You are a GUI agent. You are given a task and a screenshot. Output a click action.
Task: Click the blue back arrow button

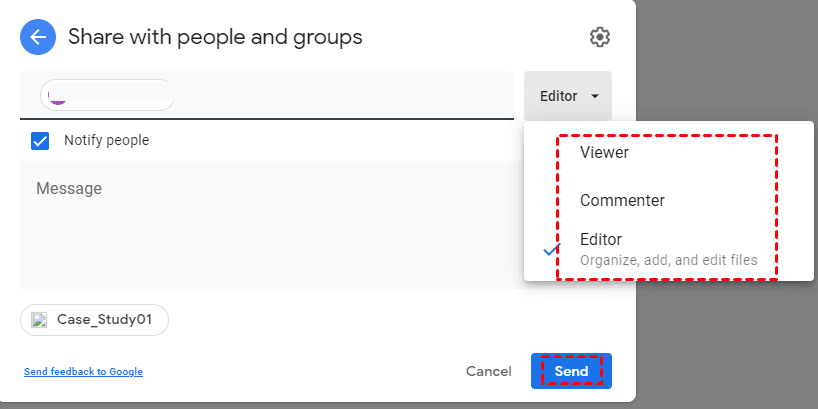point(38,38)
